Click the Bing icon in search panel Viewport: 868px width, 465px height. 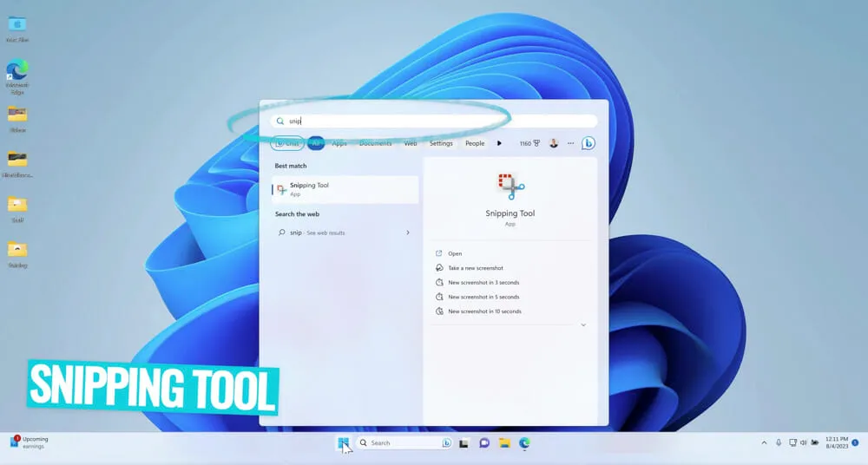(588, 143)
